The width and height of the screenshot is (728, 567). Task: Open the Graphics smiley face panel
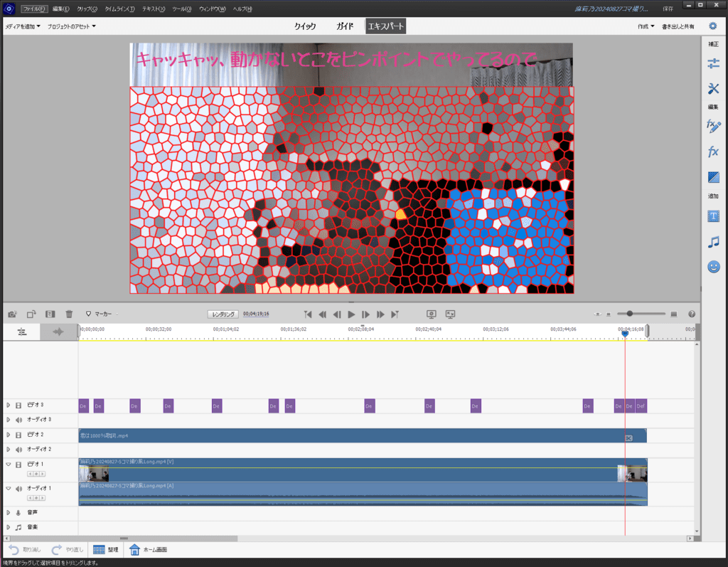point(713,267)
